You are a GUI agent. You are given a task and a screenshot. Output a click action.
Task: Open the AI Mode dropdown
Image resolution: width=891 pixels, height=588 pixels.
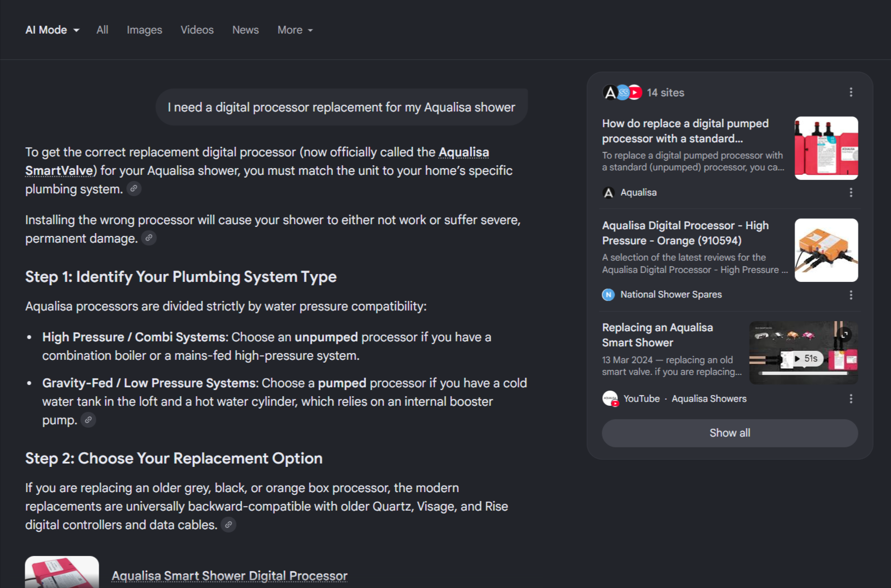point(52,30)
